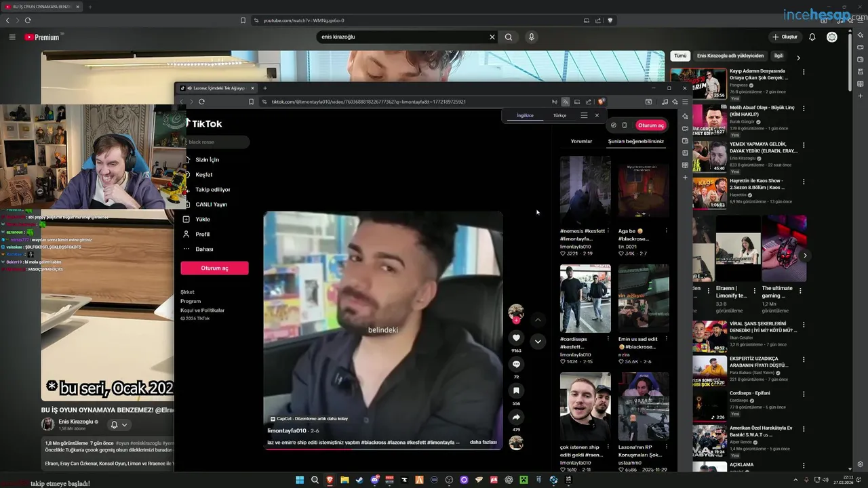Open the music player icon in TikTok window toolbar
The width and height of the screenshot is (868, 488).
665,102
